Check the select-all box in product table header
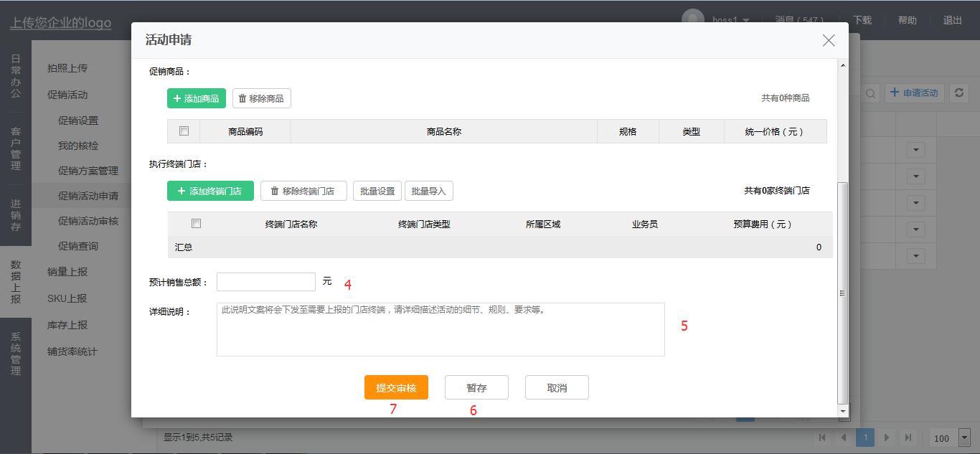 coord(184,131)
